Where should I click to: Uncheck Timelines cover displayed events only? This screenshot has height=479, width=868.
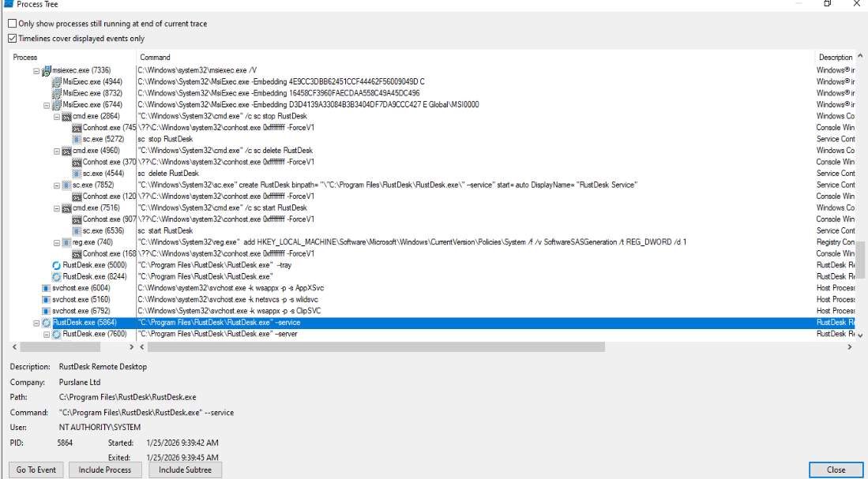[x=12, y=39]
